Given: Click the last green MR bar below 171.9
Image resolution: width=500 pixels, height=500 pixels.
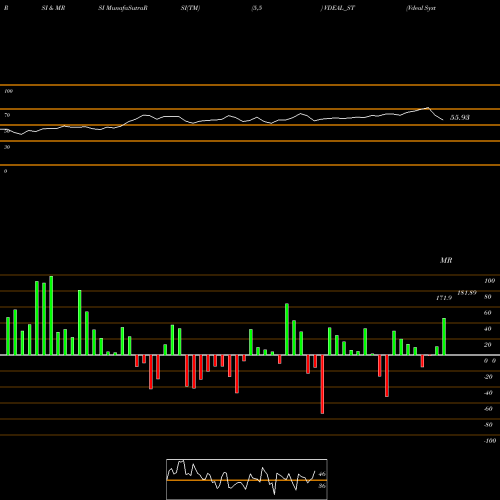Looking at the screenshot, I should click(x=444, y=337).
